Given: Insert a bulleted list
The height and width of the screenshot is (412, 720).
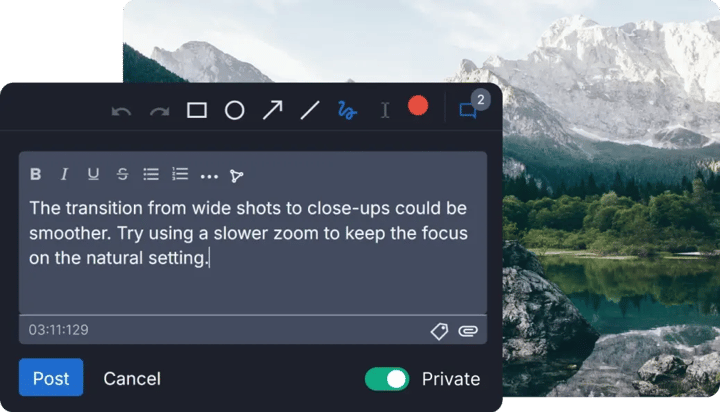Looking at the screenshot, I should (151, 175).
